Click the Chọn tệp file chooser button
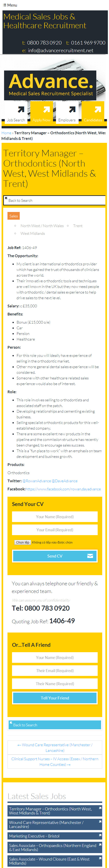Viewport: 109px width, 868px height. click(x=23, y=542)
